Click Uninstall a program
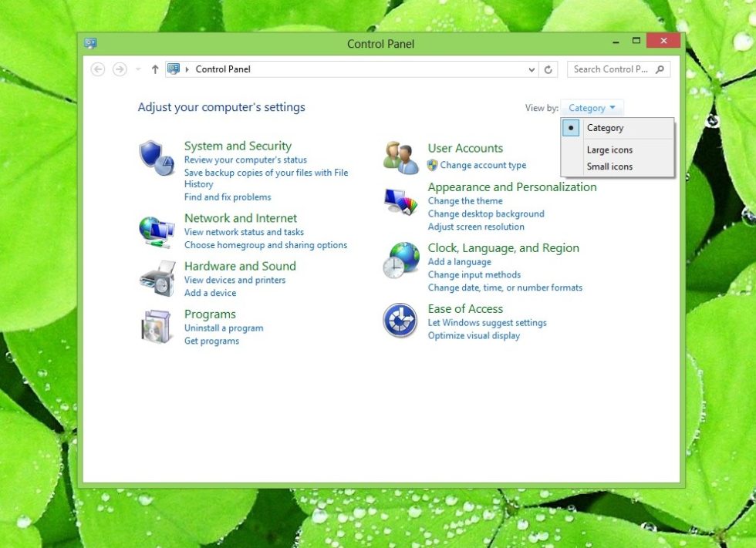The width and height of the screenshot is (756, 548). click(x=224, y=328)
